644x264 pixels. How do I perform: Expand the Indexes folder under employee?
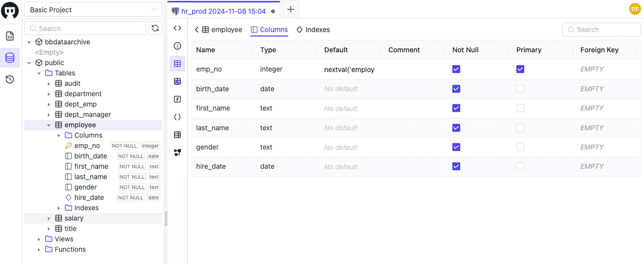pyautogui.click(x=58, y=208)
